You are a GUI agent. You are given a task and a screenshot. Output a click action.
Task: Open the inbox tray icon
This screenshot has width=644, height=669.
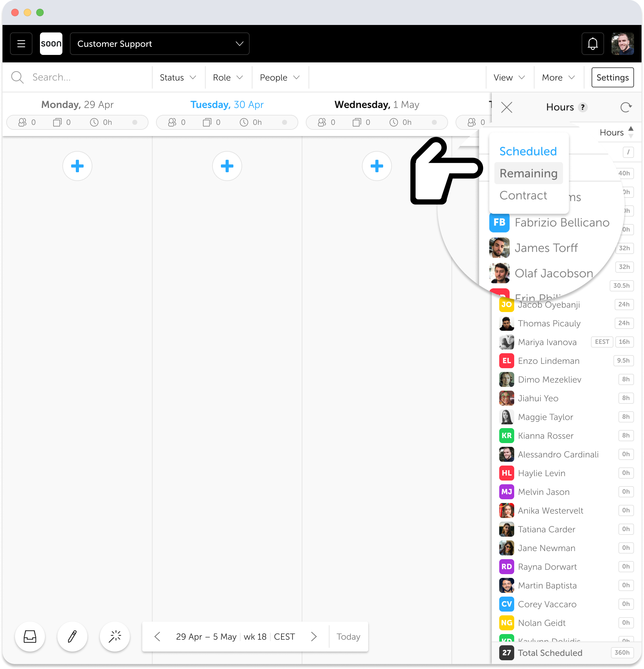point(30,636)
